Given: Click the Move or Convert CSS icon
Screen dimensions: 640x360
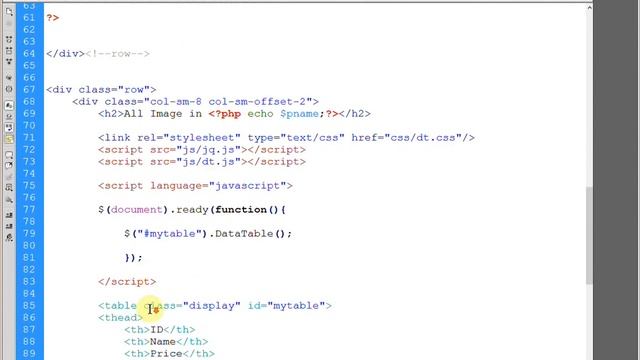Looking at the screenshot, I should (9, 200).
